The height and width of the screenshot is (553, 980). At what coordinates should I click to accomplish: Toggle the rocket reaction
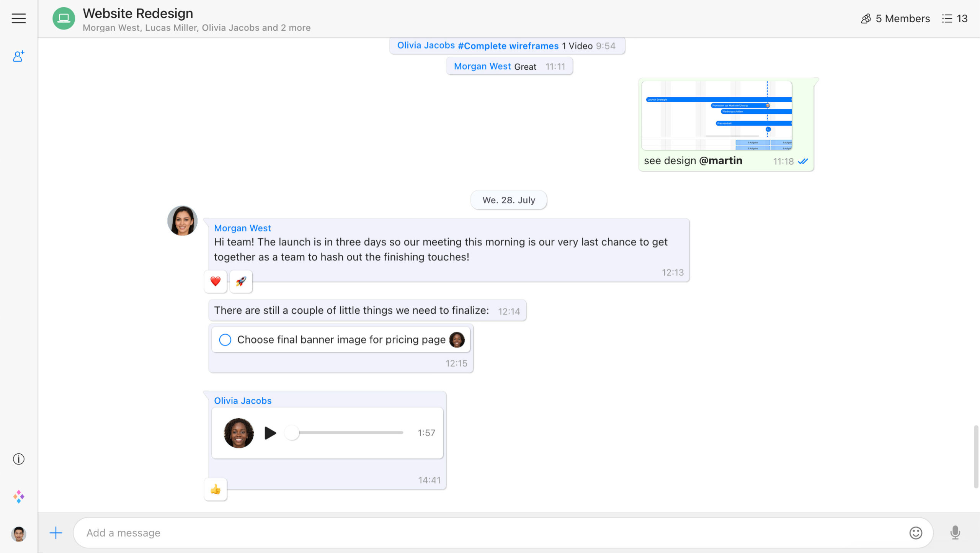tap(241, 281)
